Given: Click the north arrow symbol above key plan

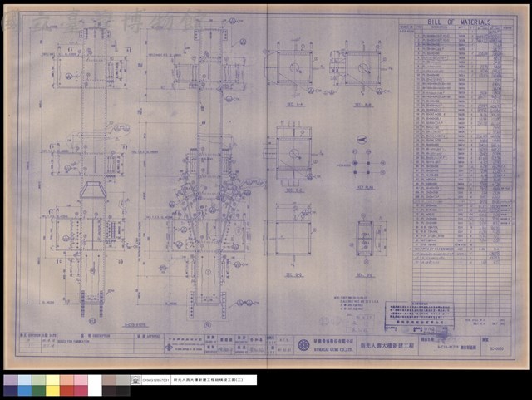Looking at the screenshot, I should [x=362, y=139].
